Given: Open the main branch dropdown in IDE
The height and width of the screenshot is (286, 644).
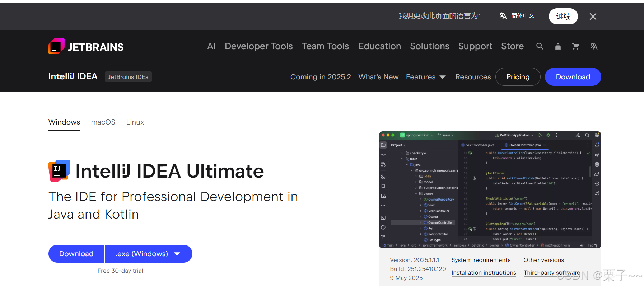Looking at the screenshot, I should (446, 135).
